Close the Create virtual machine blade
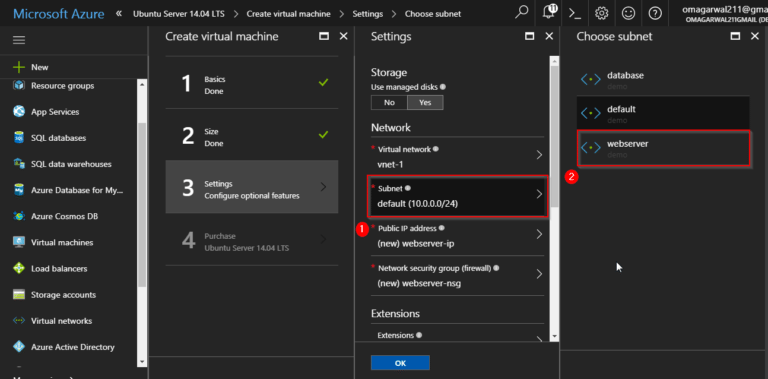 click(x=343, y=36)
